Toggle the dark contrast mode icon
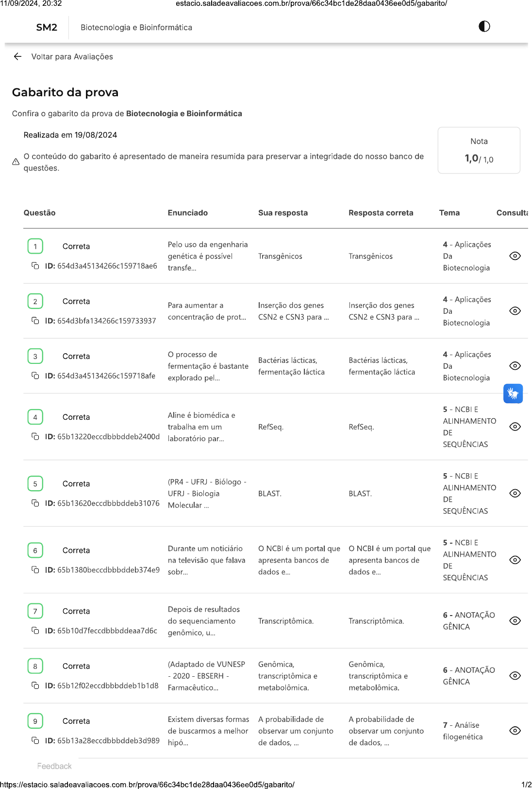The image size is (532, 789). (x=484, y=26)
